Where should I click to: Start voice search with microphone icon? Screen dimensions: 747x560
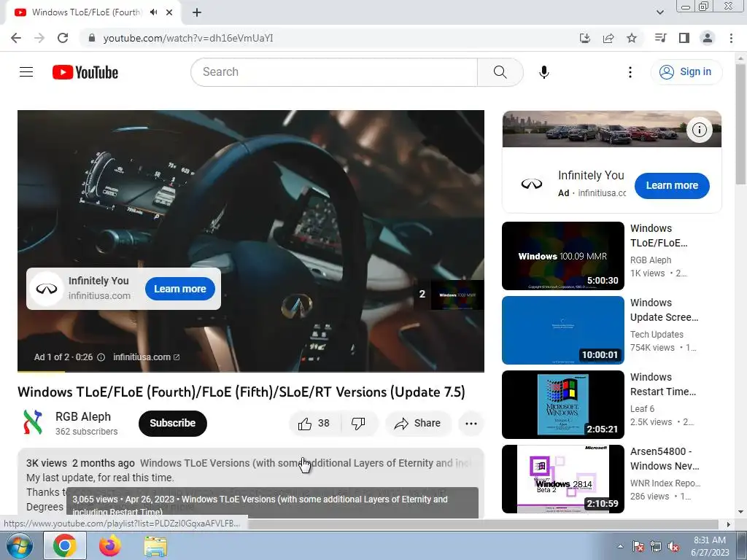point(543,72)
